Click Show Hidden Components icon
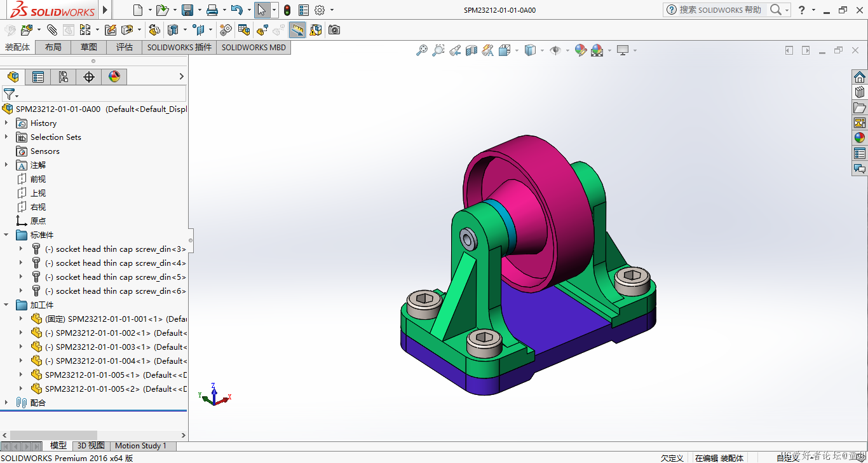868x463 pixels. (154, 30)
